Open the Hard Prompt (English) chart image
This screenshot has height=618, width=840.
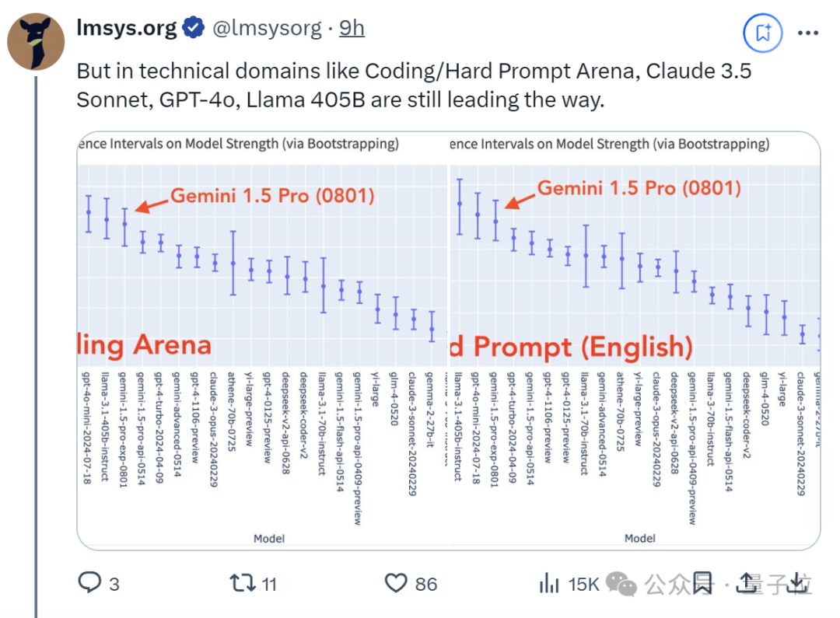(x=635, y=340)
